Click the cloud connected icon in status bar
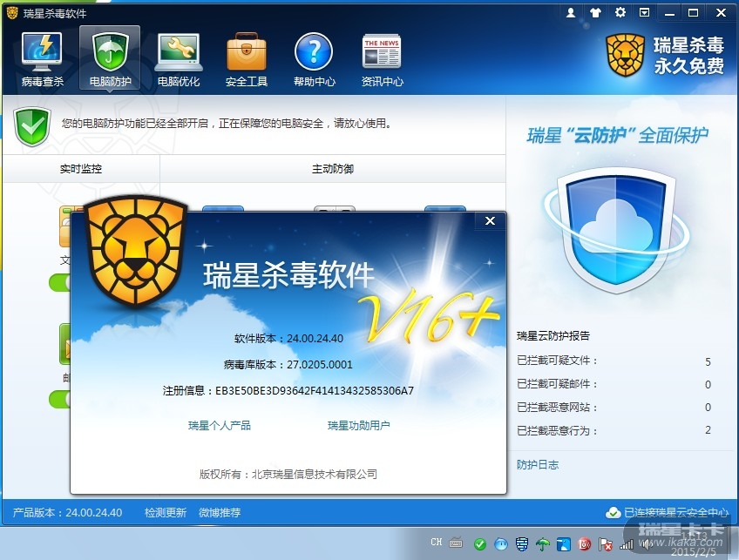The height and width of the screenshot is (560, 739). [x=614, y=512]
